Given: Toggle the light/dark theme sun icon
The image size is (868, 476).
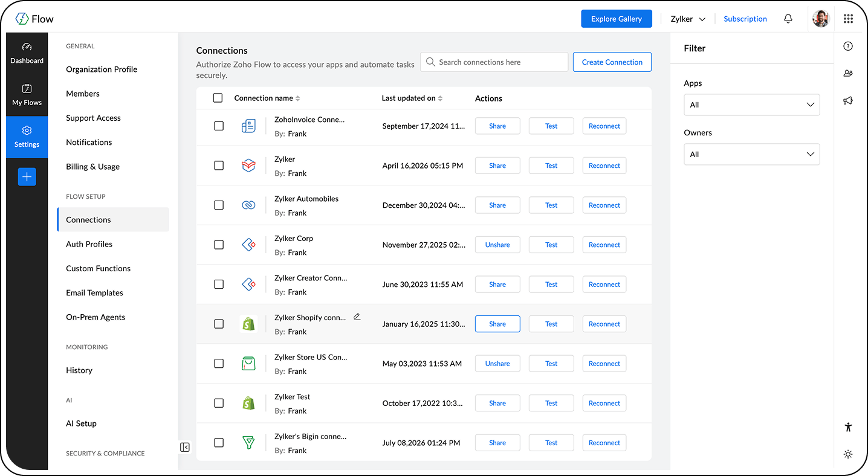Looking at the screenshot, I should pyautogui.click(x=848, y=454).
